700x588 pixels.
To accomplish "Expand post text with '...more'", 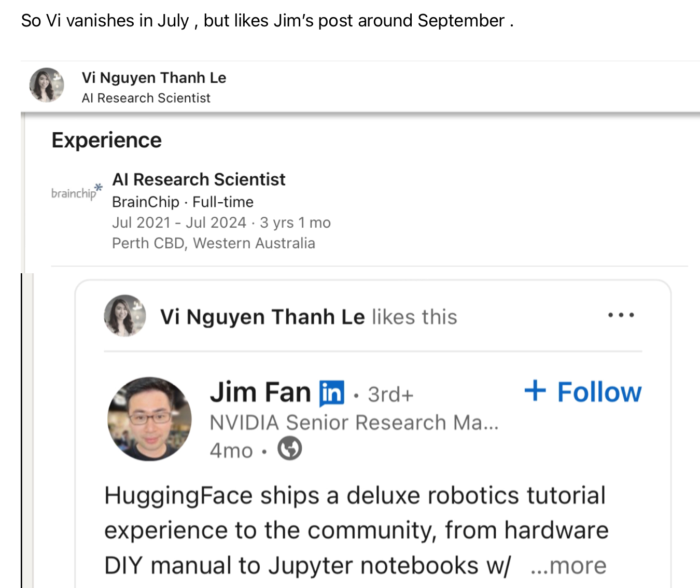I will [x=568, y=565].
